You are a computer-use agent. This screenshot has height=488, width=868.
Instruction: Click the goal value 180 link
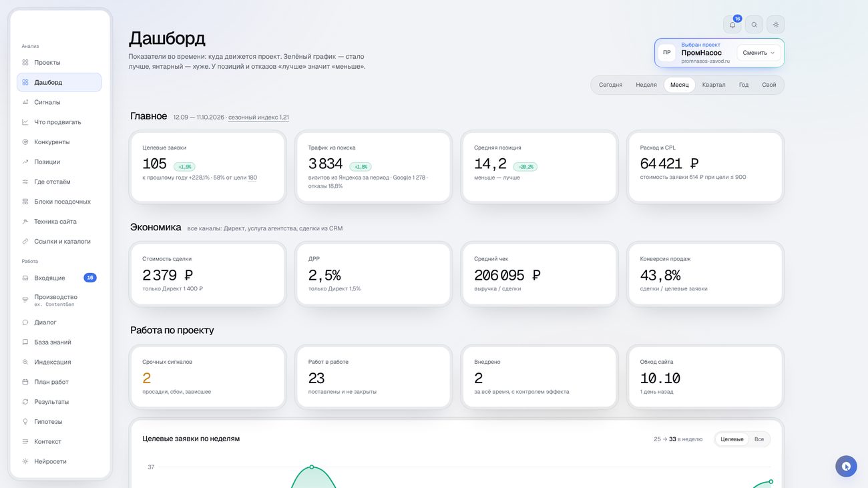click(x=252, y=178)
